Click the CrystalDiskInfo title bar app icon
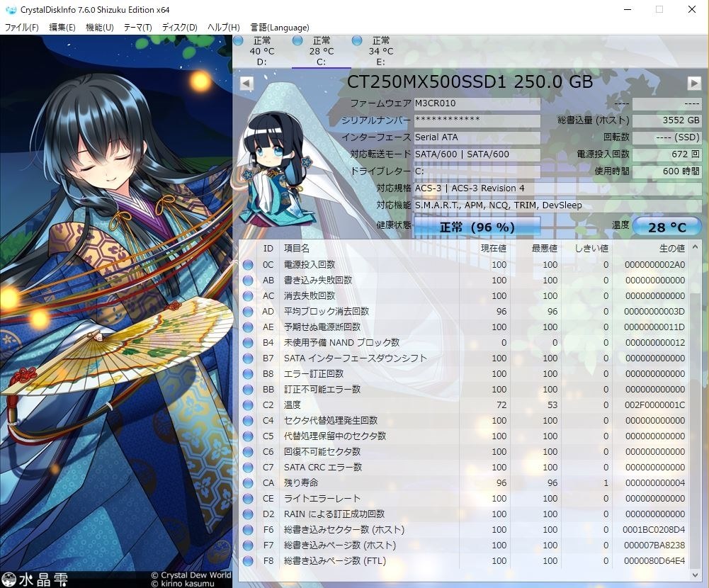Image resolution: width=709 pixels, height=588 pixels. tap(11, 9)
